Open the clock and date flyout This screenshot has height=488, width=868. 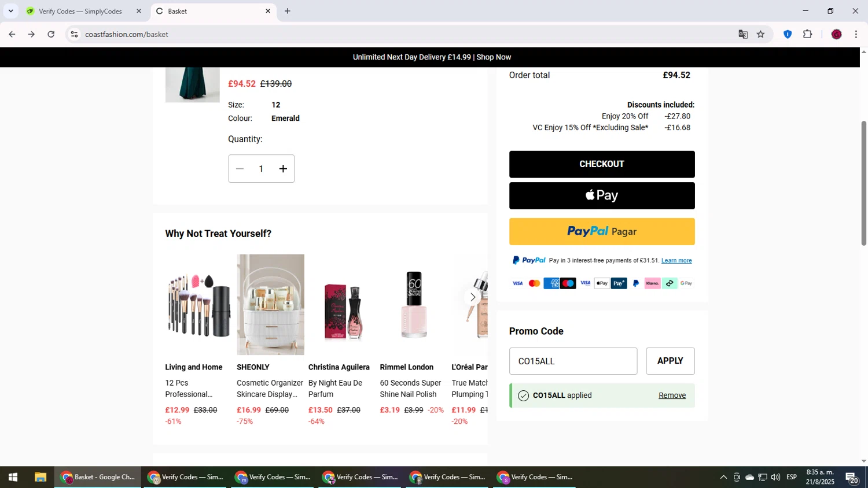tap(820, 477)
